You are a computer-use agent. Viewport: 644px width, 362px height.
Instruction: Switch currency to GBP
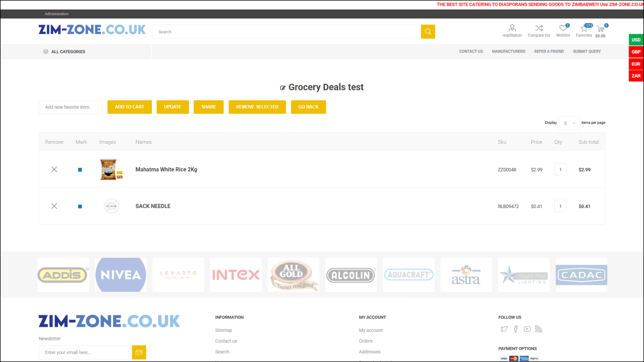[636, 51]
